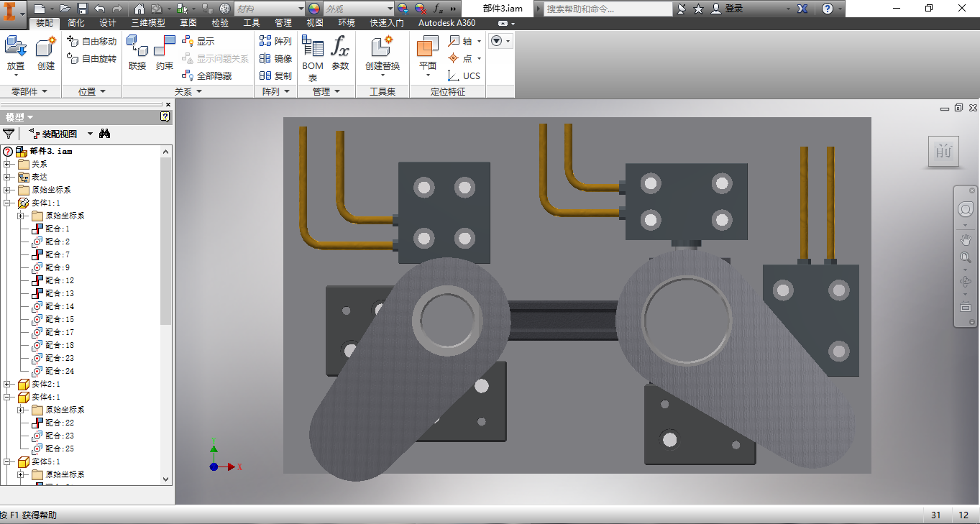The height and width of the screenshot is (524, 980).
Task: Select the 创建 (Create) component tool
Action: click(x=46, y=53)
